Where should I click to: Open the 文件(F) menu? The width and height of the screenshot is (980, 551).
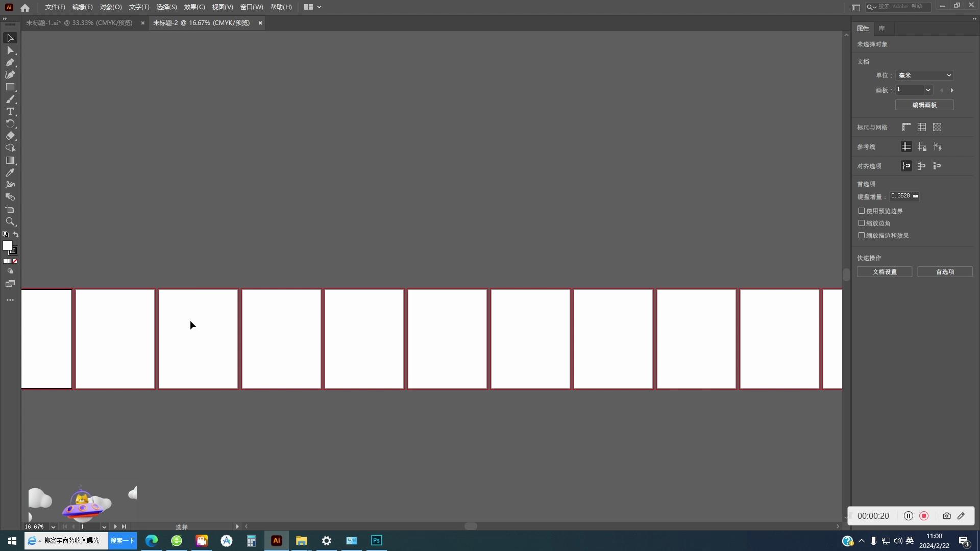[x=55, y=7]
